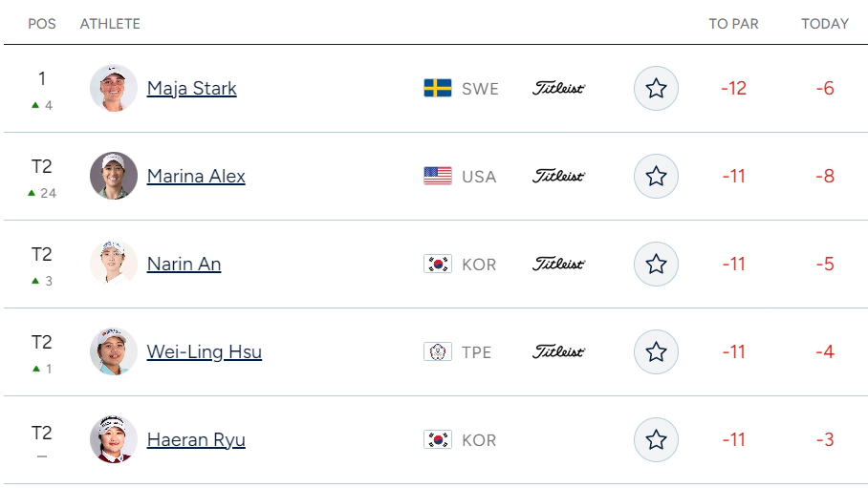Click the Chinese Taipei flag next to TPE

pyautogui.click(x=438, y=351)
